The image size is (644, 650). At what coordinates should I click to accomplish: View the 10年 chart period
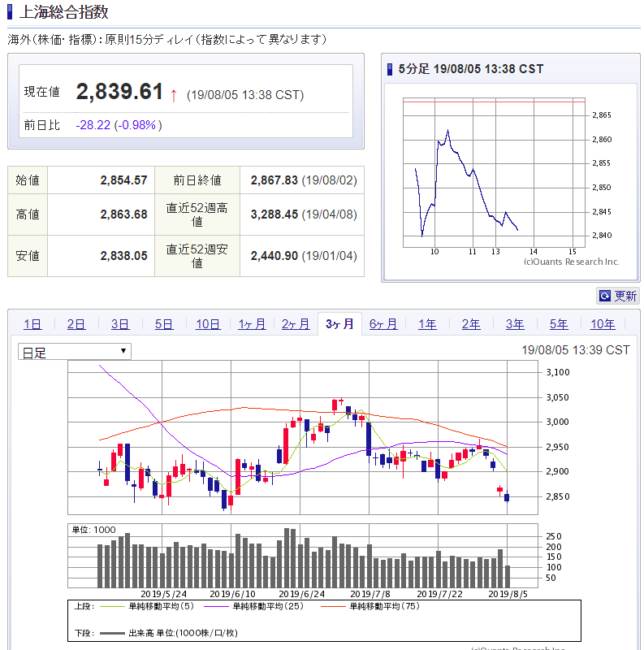click(x=603, y=324)
